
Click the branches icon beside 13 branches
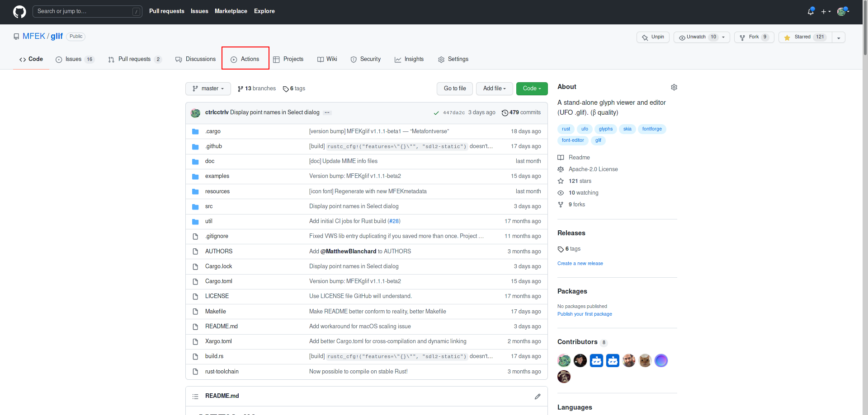241,89
